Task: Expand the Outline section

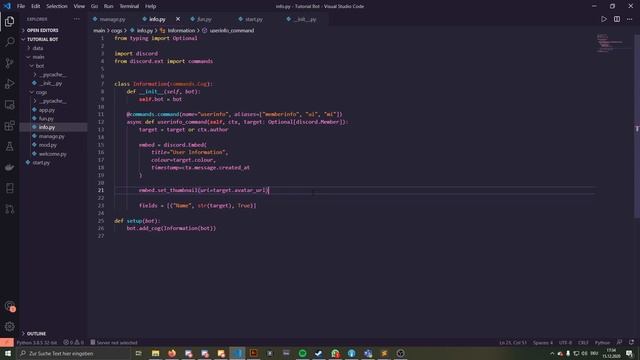Action: click(36, 333)
